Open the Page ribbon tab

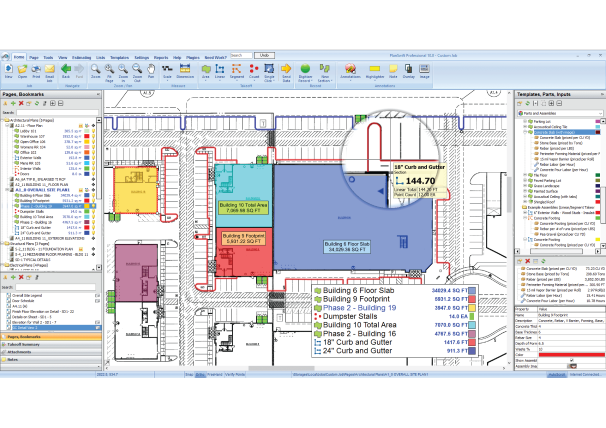(x=34, y=57)
